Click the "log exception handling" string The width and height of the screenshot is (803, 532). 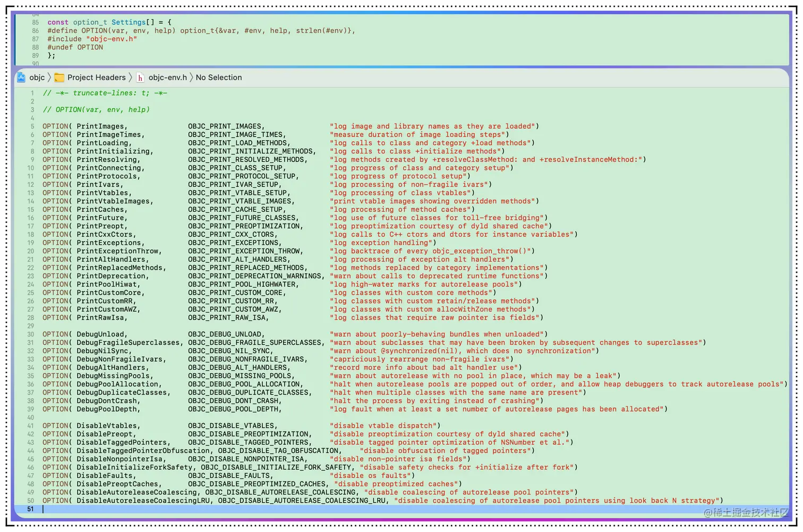[x=381, y=243]
